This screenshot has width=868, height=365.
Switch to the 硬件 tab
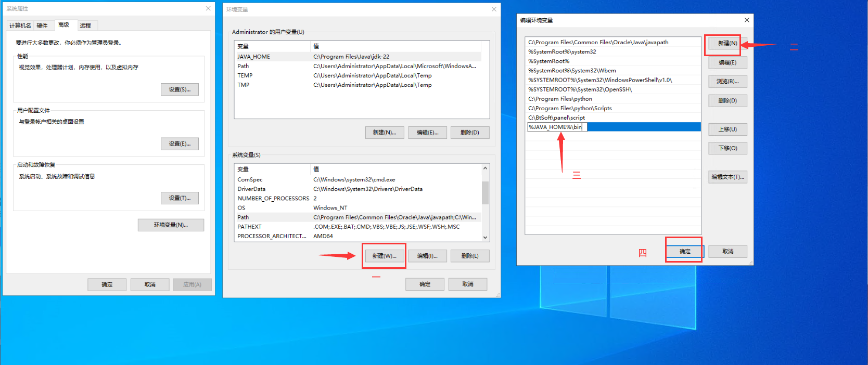[x=42, y=25]
